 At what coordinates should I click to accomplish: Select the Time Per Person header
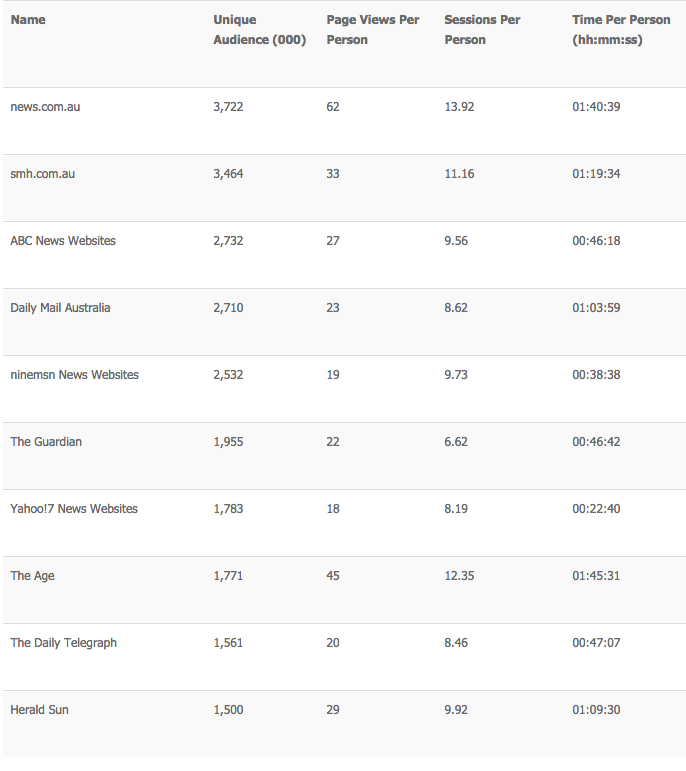pyautogui.click(x=621, y=30)
